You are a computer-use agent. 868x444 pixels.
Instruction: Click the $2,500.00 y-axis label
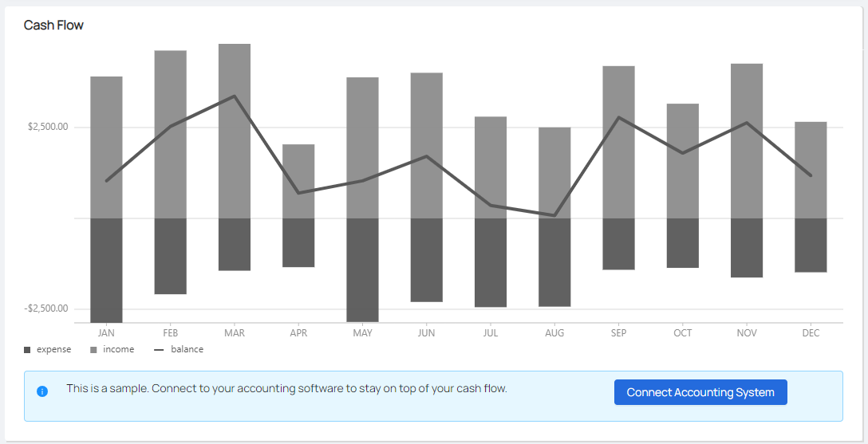pyautogui.click(x=48, y=127)
